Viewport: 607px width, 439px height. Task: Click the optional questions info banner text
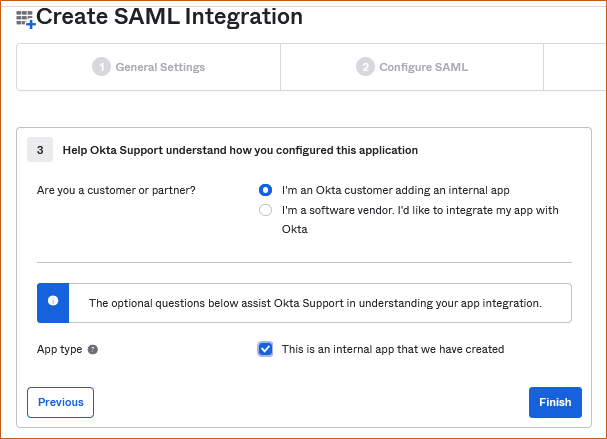(x=315, y=303)
